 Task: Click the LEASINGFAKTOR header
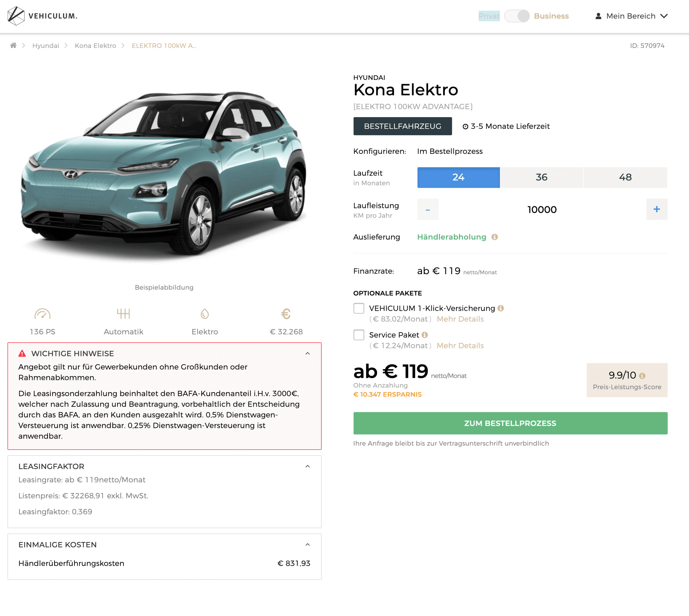point(51,466)
